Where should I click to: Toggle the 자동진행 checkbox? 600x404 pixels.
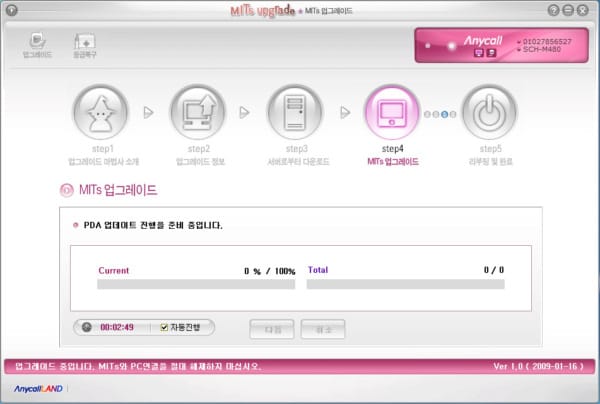[164, 327]
